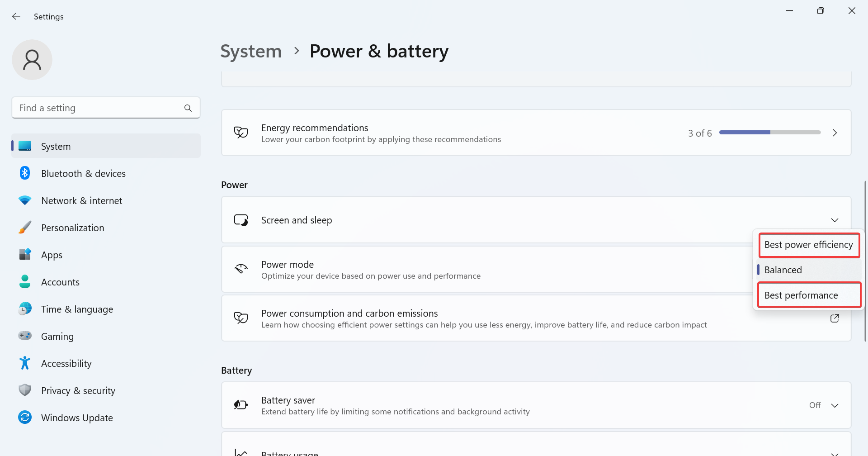Open Accounts settings

[106, 282]
